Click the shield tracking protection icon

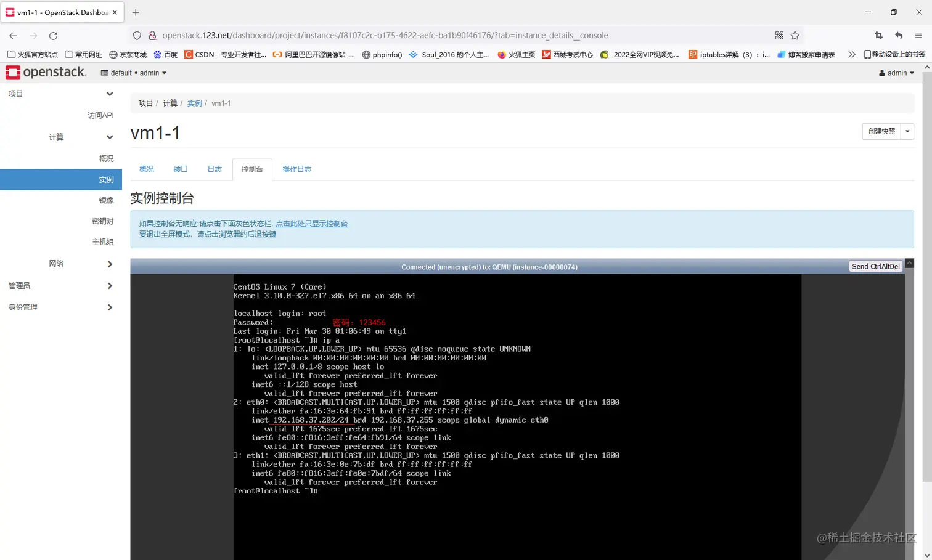pyautogui.click(x=137, y=36)
